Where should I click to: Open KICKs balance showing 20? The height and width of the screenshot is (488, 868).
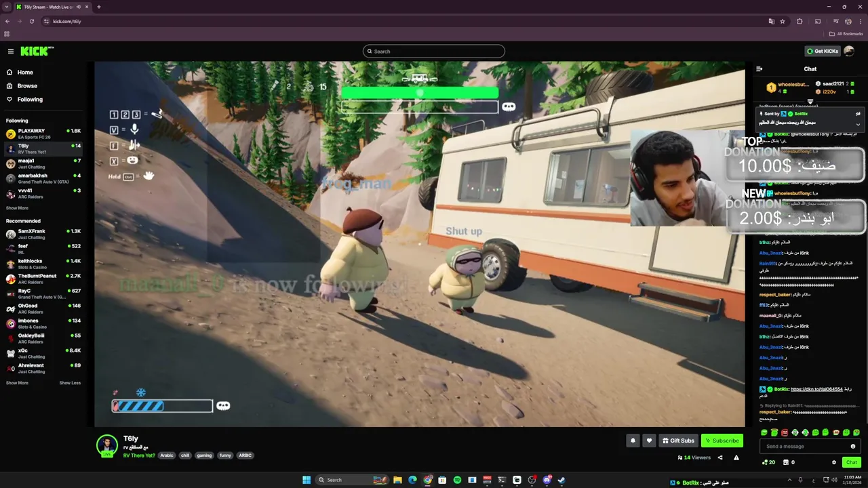point(769,462)
